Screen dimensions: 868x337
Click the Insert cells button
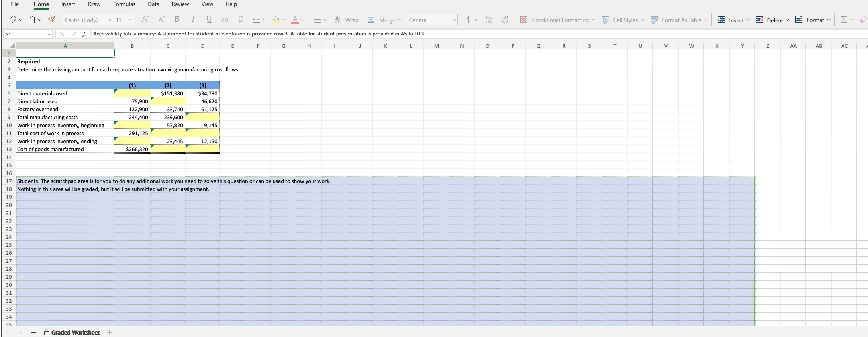pyautogui.click(x=733, y=20)
